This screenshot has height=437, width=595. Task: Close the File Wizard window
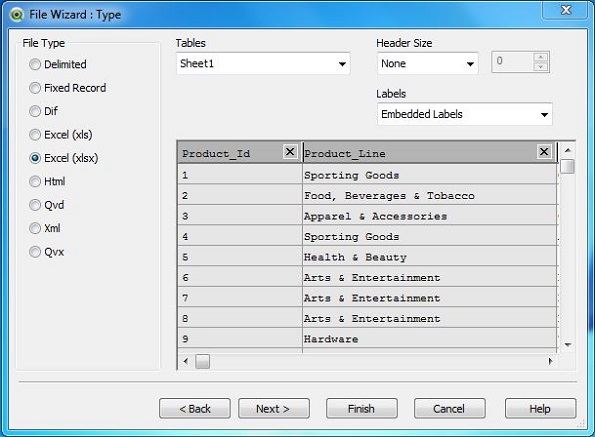point(566,9)
